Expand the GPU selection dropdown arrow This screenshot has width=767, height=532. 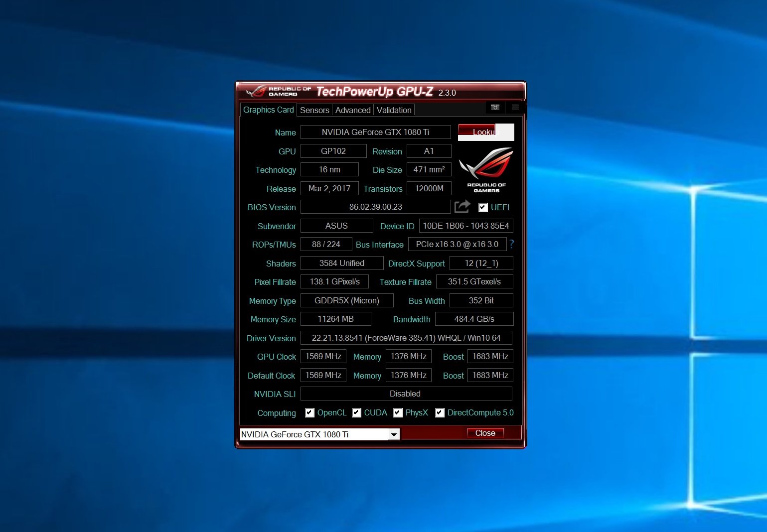394,434
